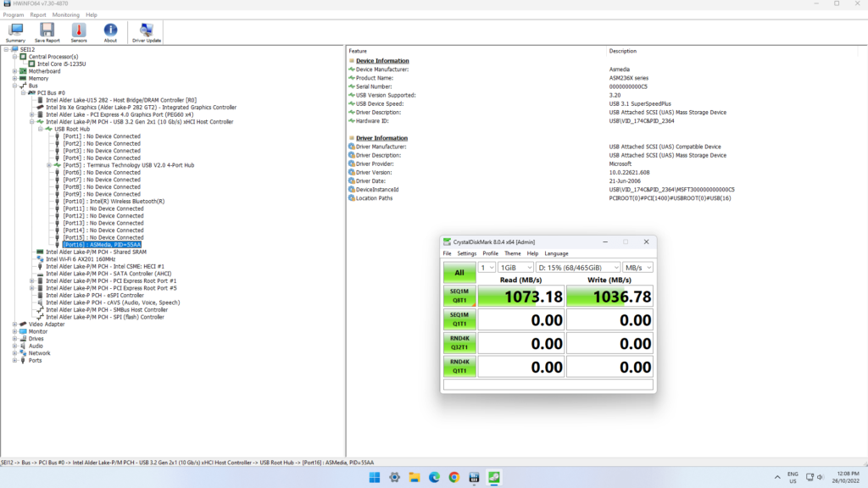Image resolution: width=868 pixels, height=488 pixels.
Task: Click the green All benchmark button
Action: 459,273
